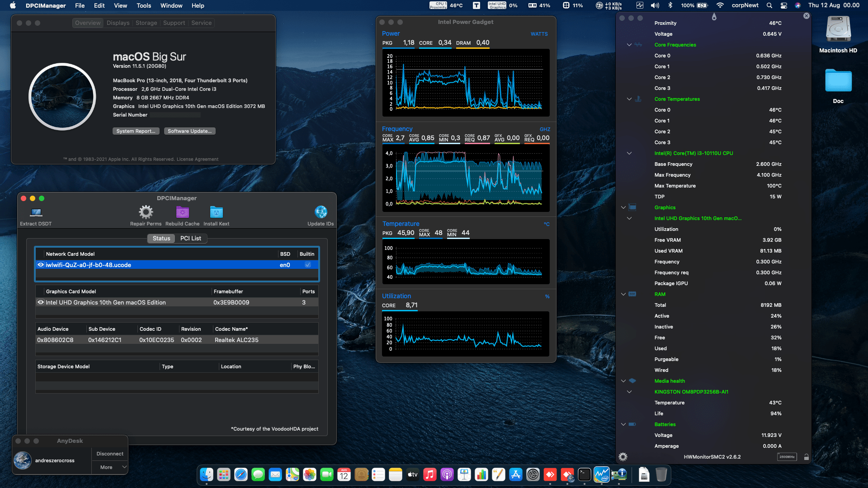Collapse the Intel Core i3-10110U CPU section
This screenshot has height=488, width=868.
click(629, 153)
